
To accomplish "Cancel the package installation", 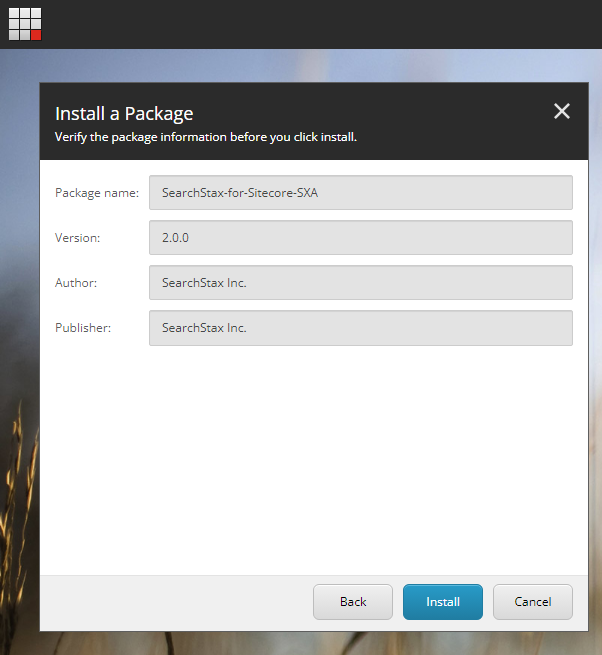I will 533,602.
